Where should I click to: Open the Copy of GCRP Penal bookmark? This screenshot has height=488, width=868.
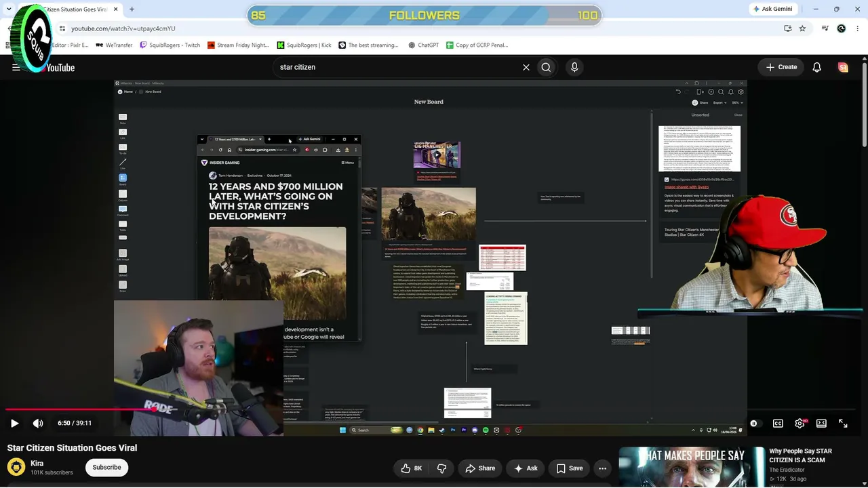click(x=477, y=45)
